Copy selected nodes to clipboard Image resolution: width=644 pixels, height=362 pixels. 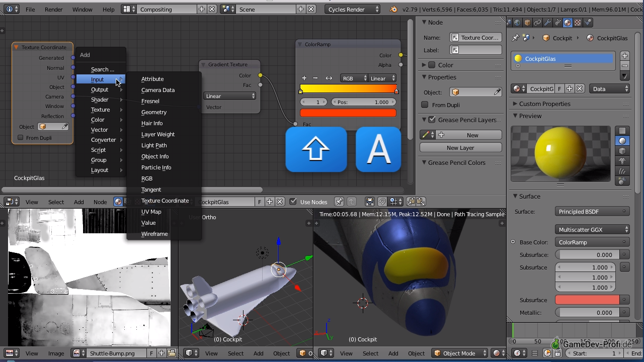pyautogui.click(x=411, y=202)
